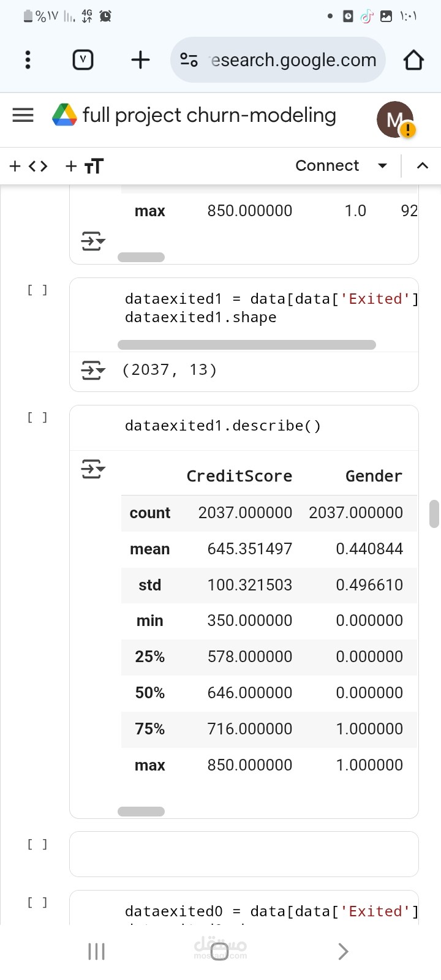Toggle output options for describe table
Image resolution: width=441 pixels, height=980 pixels.
pyautogui.click(x=93, y=470)
